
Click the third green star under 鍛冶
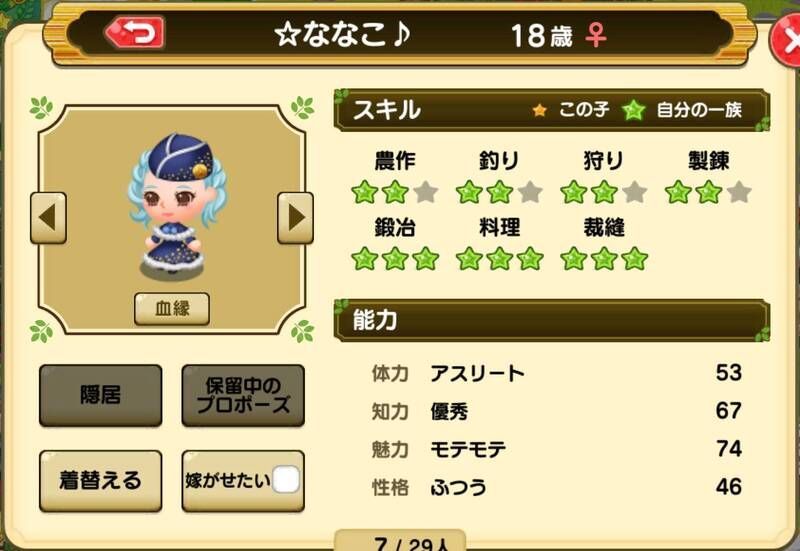426,259
